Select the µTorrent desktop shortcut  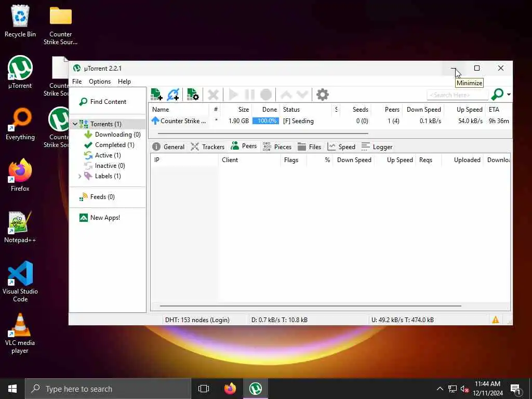[20, 72]
